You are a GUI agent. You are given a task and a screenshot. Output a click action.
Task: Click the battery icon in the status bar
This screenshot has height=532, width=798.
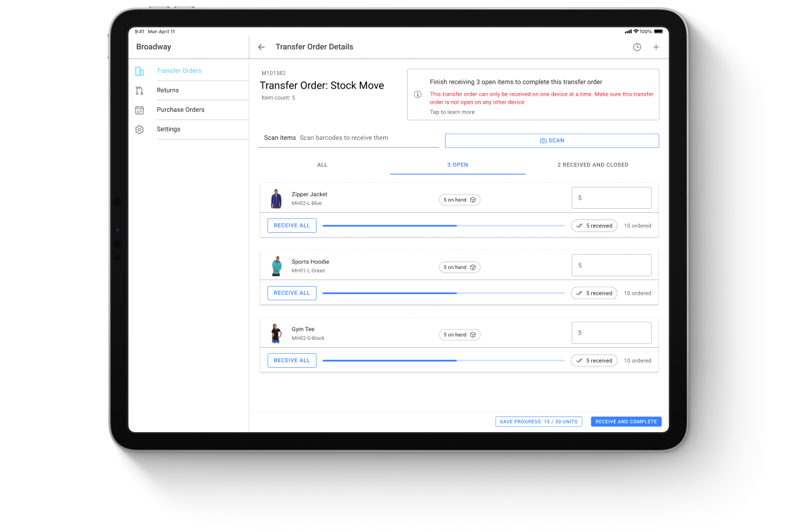coord(658,31)
